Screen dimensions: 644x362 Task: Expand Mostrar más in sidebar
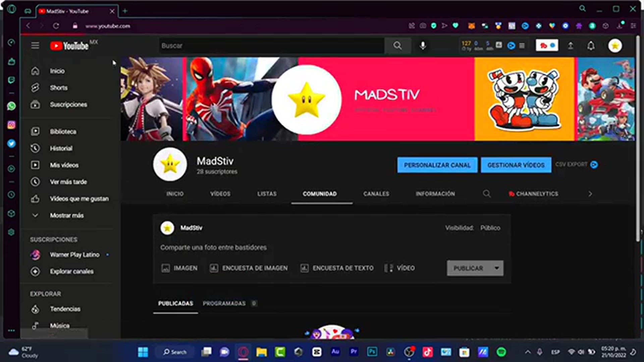coord(67,216)
